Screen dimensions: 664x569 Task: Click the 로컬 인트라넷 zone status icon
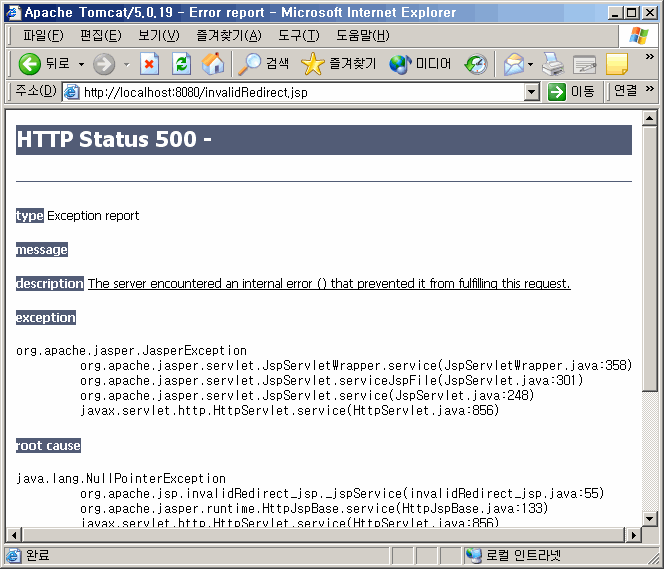[x=473, y=555]
